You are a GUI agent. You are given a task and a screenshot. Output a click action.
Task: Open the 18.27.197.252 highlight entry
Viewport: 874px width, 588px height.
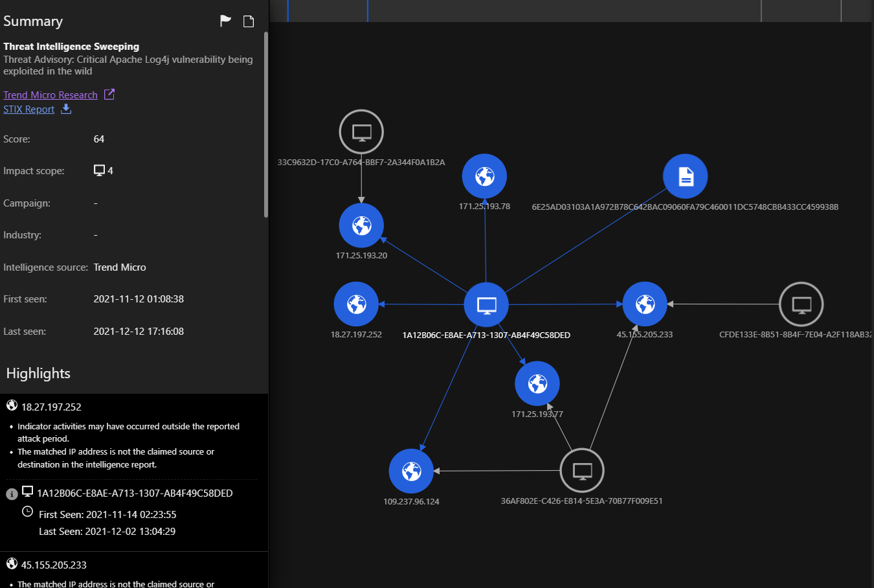click(51, 407)
